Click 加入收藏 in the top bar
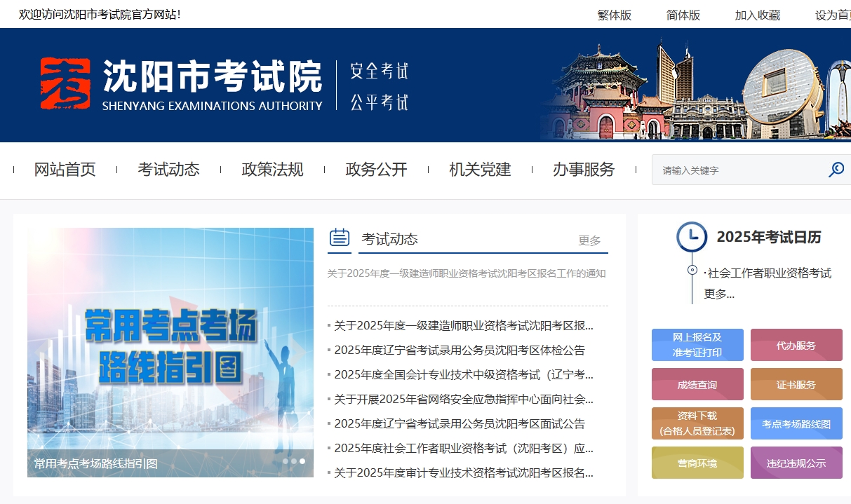This screenshot has width=851, height=504. (x=757, y=14)
